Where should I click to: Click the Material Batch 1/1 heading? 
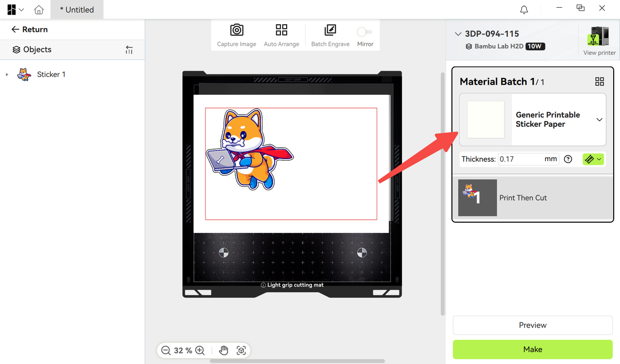point(502,82)
